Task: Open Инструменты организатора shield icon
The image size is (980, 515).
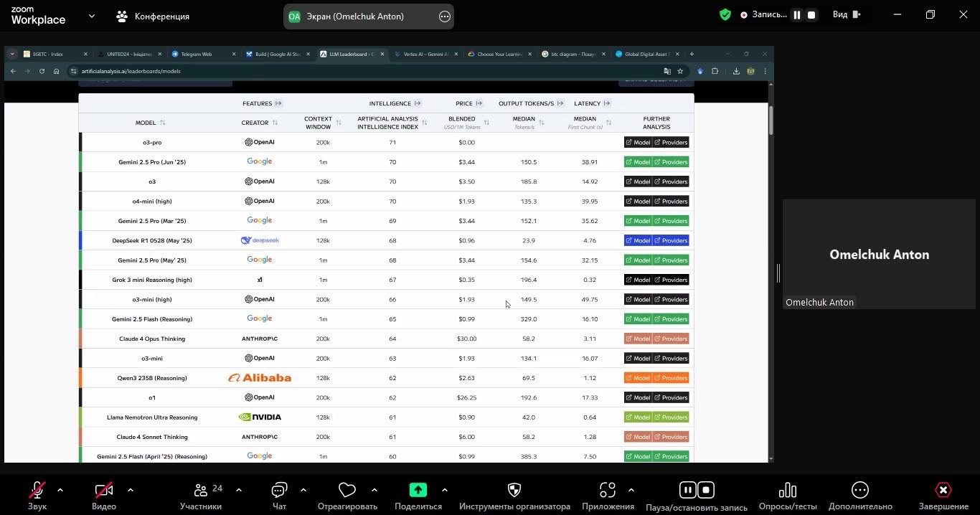Action: [514, 491]
